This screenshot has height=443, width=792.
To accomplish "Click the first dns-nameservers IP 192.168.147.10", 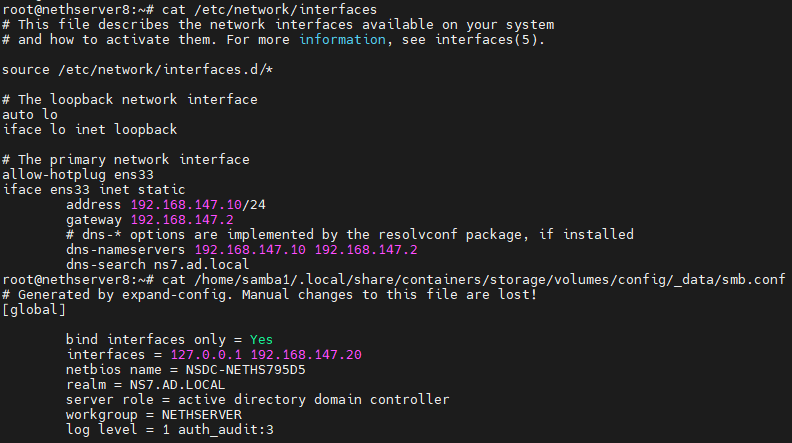I will [250, 250].
